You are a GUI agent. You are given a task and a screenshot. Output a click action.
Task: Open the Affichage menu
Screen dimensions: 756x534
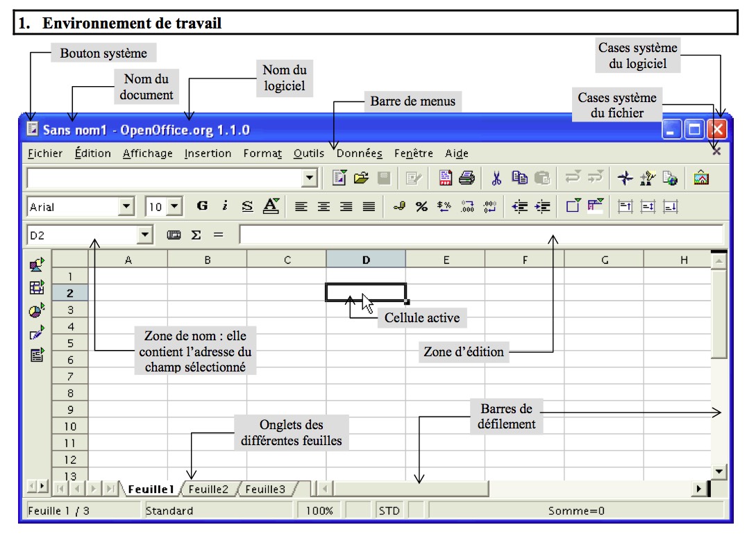click(148, 153)
